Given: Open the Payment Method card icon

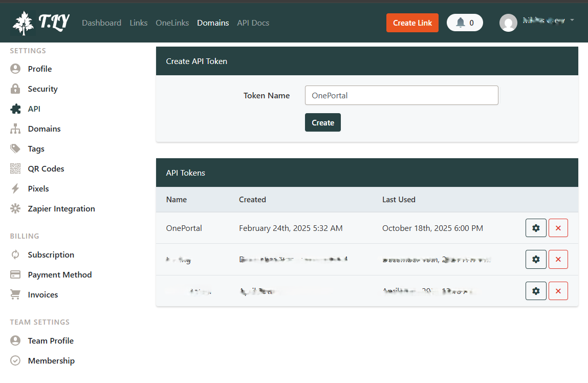Looking at the screenshot, I should click(x=15, y=274).
